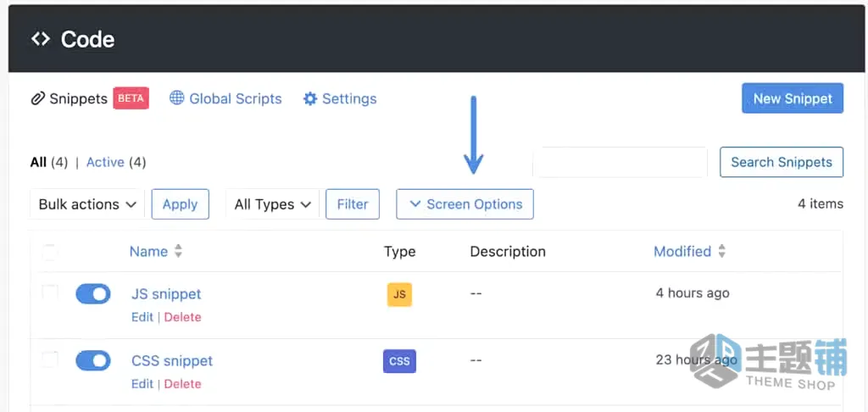
Task: Click Edit under JS snippet
Action: pyautogui.click(x=142, y=317)
